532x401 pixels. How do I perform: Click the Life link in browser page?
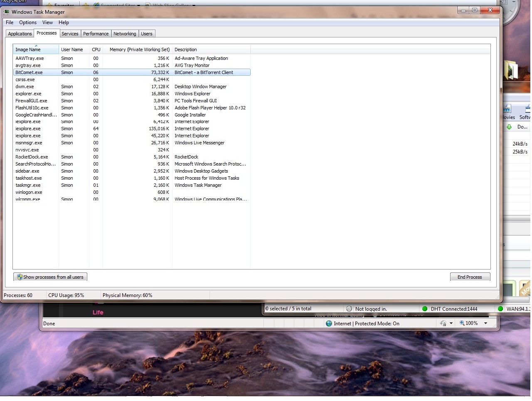[x=98, y=312]
